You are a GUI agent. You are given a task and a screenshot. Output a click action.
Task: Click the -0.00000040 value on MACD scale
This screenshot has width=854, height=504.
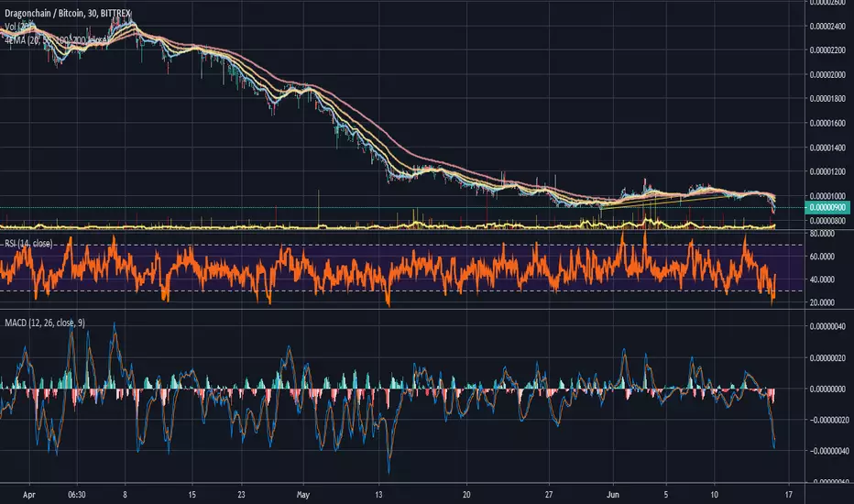point(826,451)
